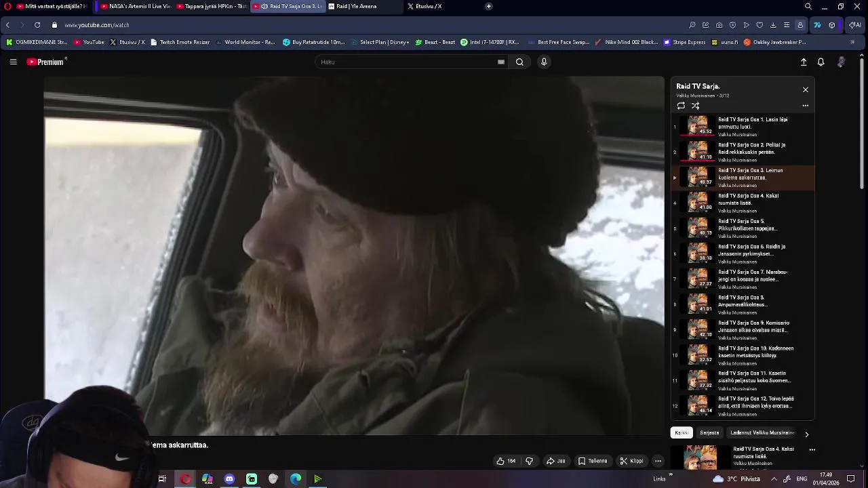Viewport: 868px width, 488px height.
Task: Click the Klippi clip button
Action: (x=631, y=461)
